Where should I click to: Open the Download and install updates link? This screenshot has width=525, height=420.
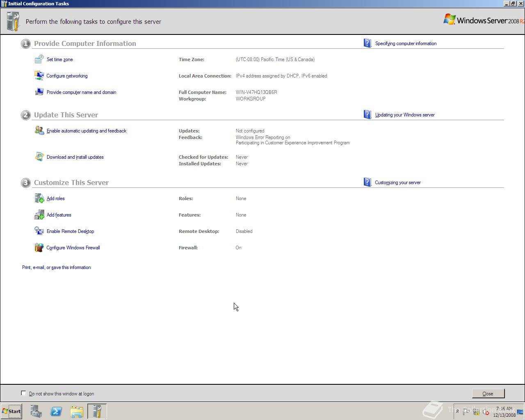(x=75, y=157)
